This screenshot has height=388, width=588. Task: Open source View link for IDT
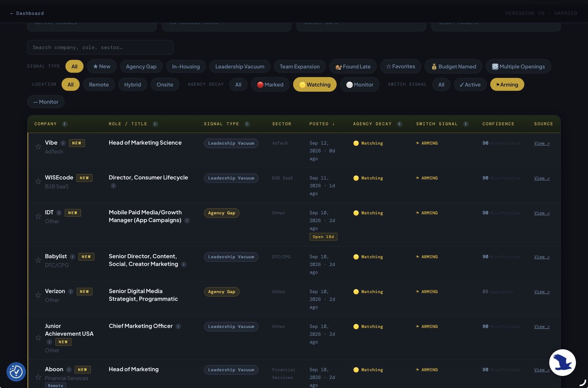[542, 213]
